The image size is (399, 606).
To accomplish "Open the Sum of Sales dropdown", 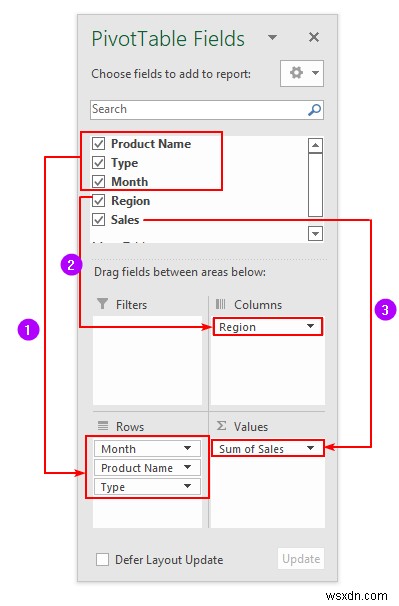I will click(310, 448).
